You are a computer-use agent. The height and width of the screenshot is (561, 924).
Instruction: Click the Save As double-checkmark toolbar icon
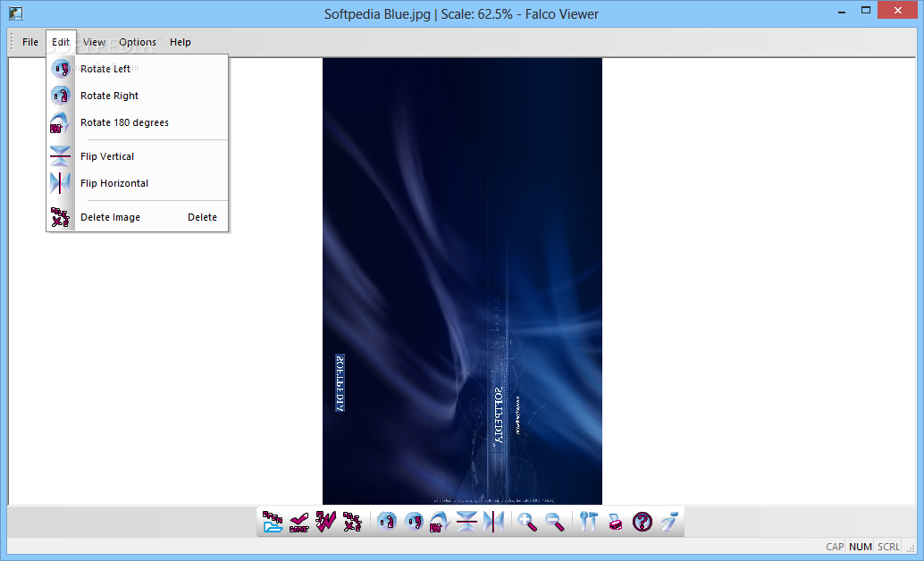point(325,522)
